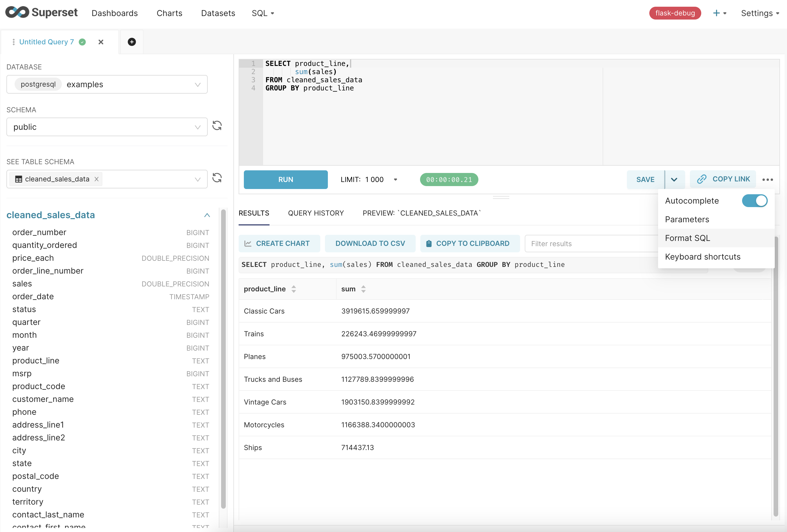This screenshot has height=532, width=787.
Task: Expand the Save button dropdown arrow
Action: (674, 179)
